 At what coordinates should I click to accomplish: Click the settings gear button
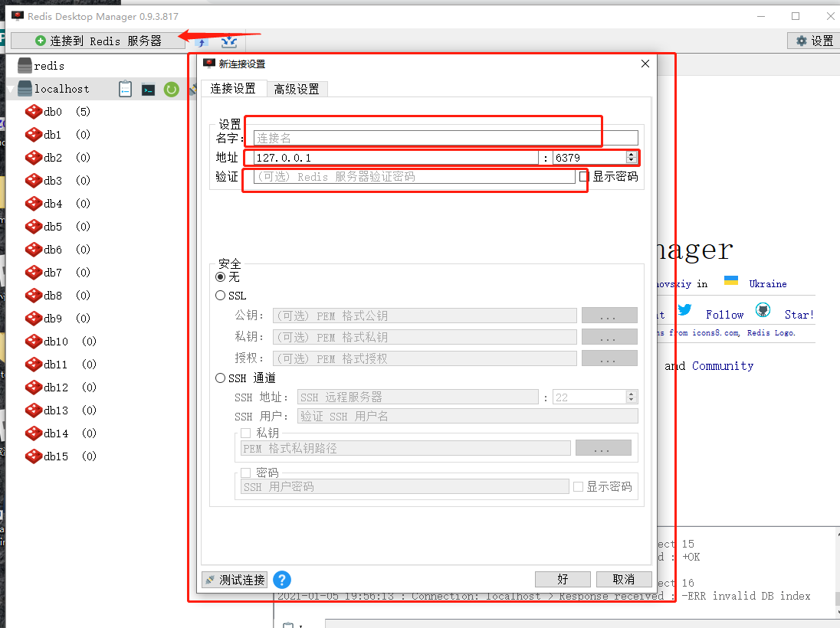click(x=813, y=41)
